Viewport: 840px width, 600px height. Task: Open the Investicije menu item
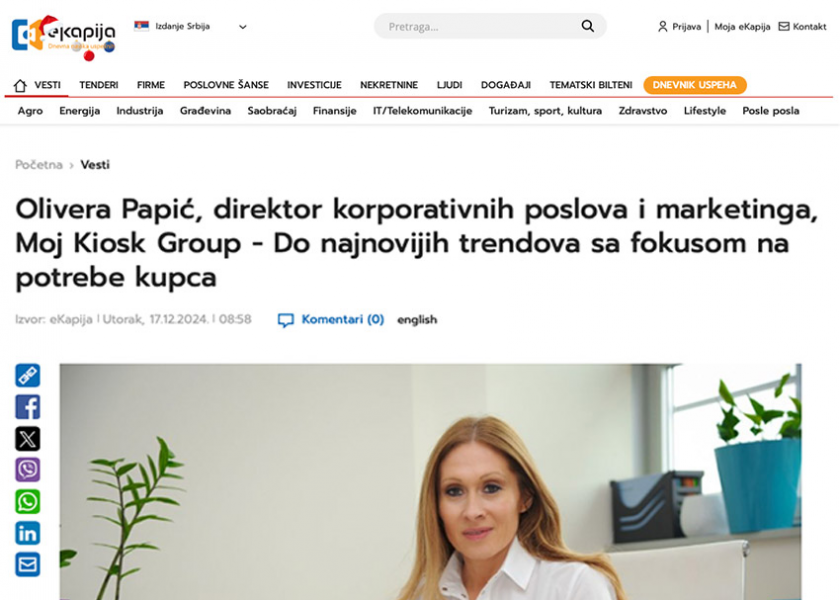point(314,85)
